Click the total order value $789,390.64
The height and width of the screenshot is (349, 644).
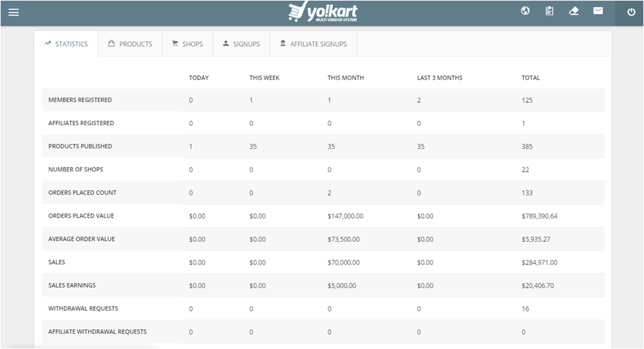(540, 216)
